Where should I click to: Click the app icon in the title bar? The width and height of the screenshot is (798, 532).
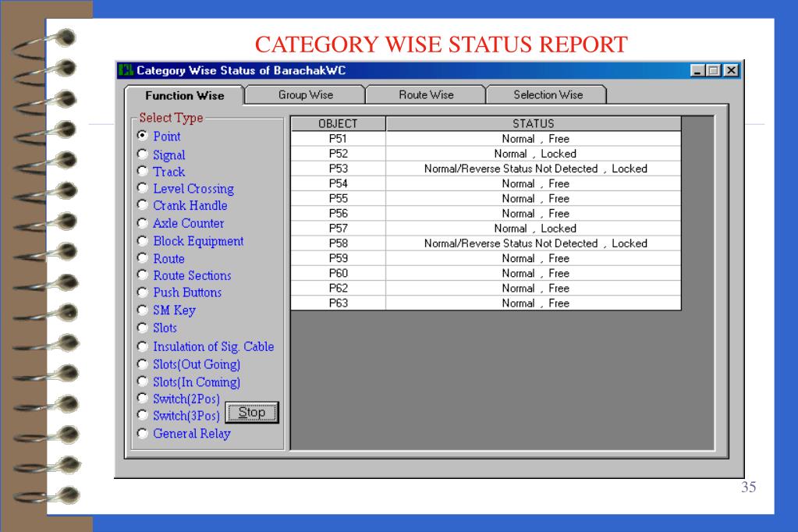[x=125, y=70]
